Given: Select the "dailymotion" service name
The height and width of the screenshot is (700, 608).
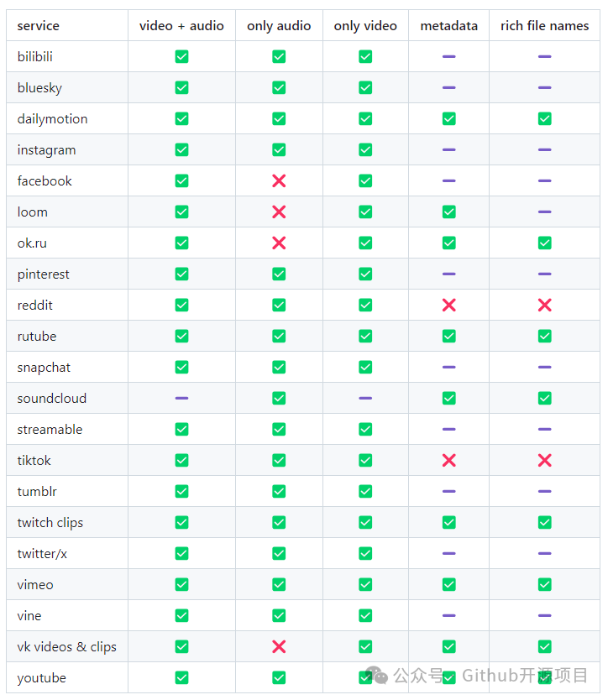Looking at the screenshot, I should click(52, 119).
